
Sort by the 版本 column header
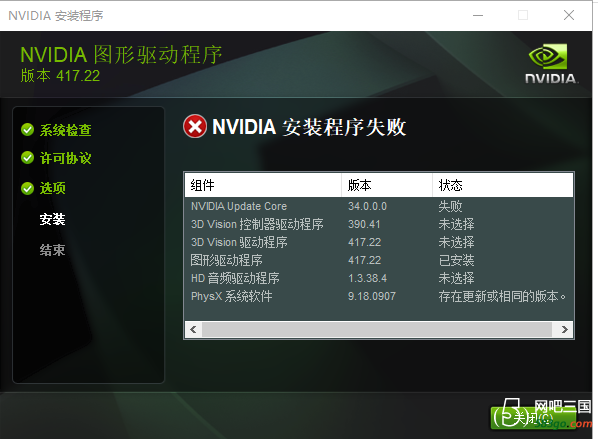pos(387,185)
